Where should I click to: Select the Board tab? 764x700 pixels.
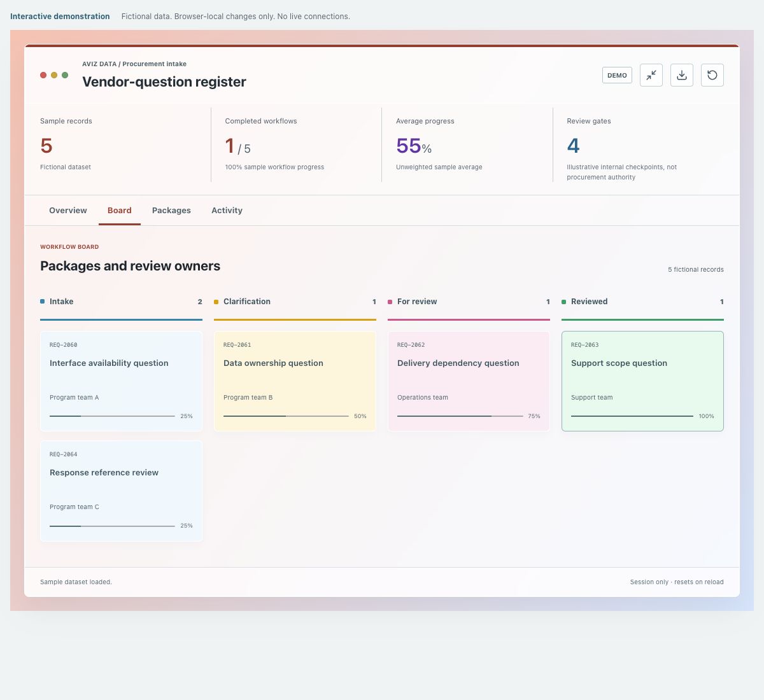click(x=120, y=211)
